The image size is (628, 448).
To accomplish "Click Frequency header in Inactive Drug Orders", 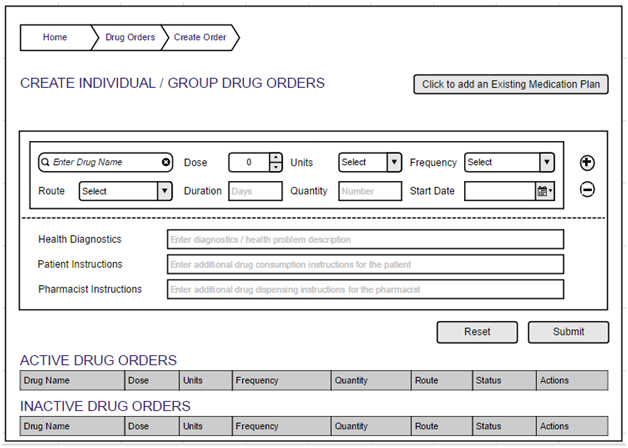I will pos(282,426).
